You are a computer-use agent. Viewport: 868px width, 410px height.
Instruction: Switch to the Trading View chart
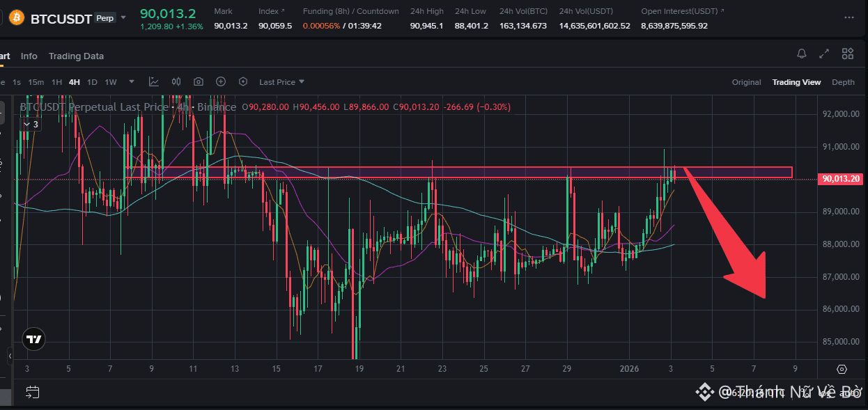(796, 82)
